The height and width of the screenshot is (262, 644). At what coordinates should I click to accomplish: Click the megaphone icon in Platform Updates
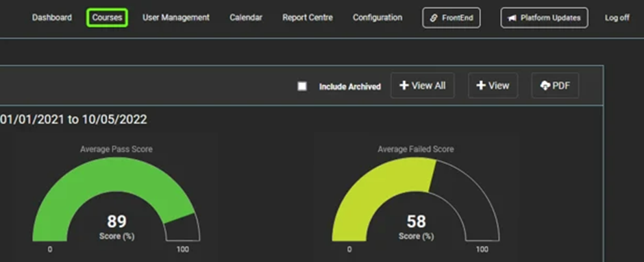[512, 18]
